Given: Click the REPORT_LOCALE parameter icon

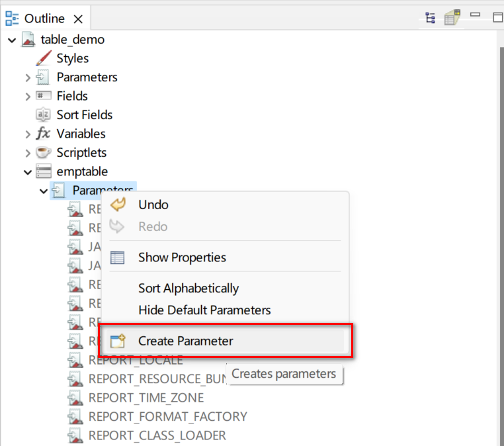Looking at the screenshot, I should (x=75, y=360).
